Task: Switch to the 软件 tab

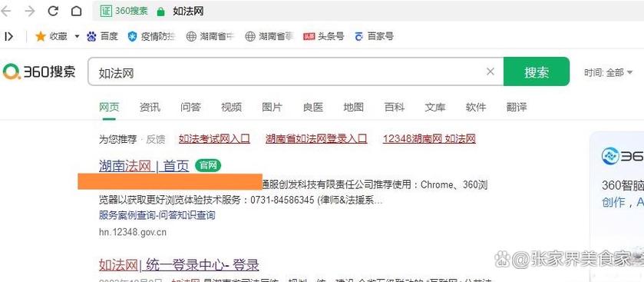Action: pyautogui.click(x=476, y=108)
